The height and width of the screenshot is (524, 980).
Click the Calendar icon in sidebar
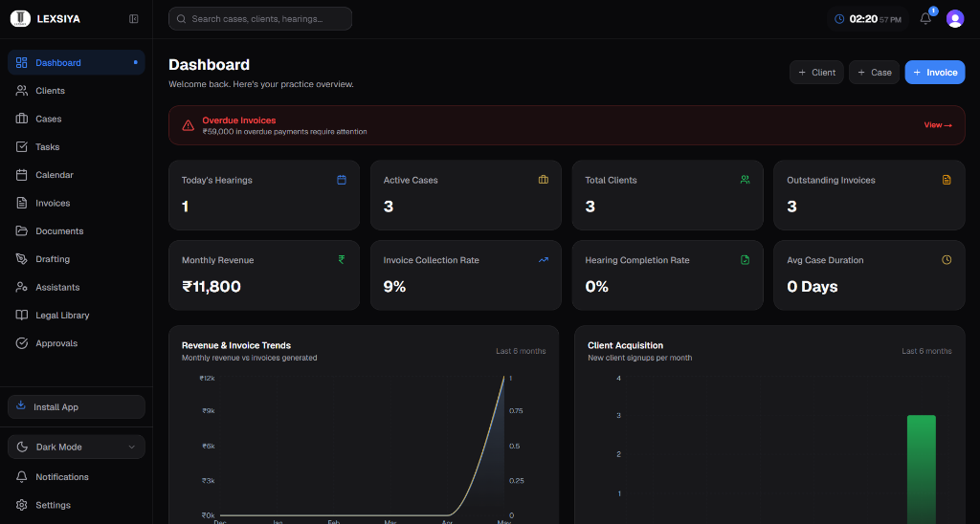pyautogui.click(x=22, y=175)
